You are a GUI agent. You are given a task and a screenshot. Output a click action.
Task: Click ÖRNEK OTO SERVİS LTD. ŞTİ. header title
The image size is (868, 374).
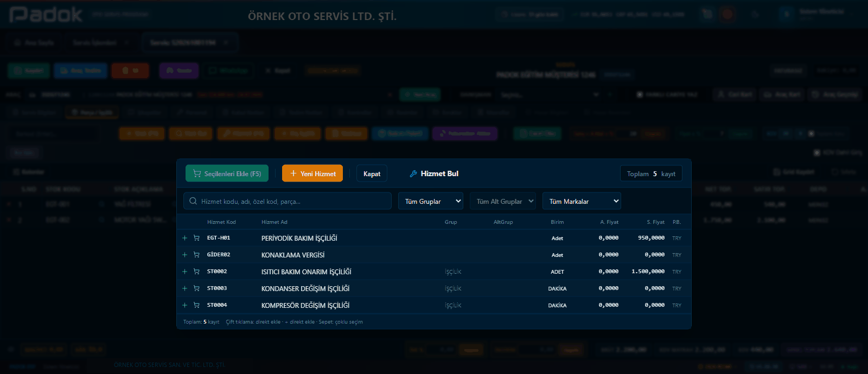pos(322,16)
